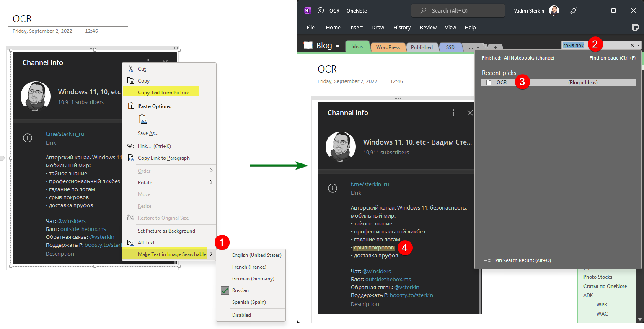Click the pin icon of Pin Search Results
This screenshot has width=644, height=329.
[x=488, y=260]
